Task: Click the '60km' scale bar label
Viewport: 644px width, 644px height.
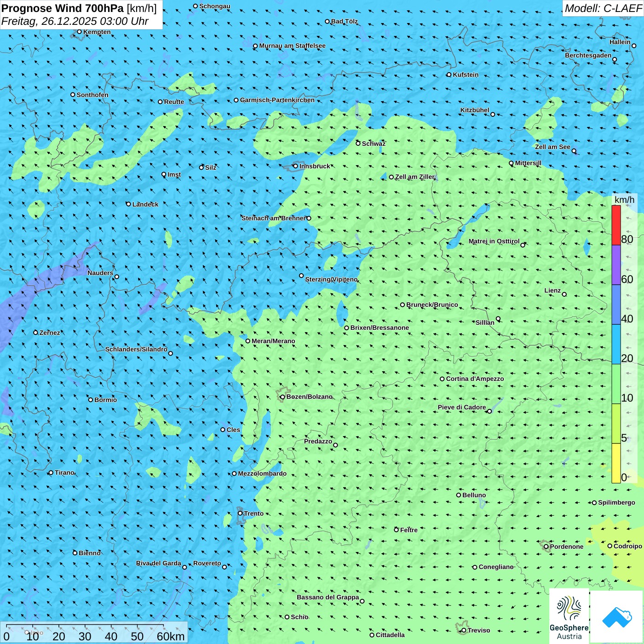Action: click(x=171, y=636)
